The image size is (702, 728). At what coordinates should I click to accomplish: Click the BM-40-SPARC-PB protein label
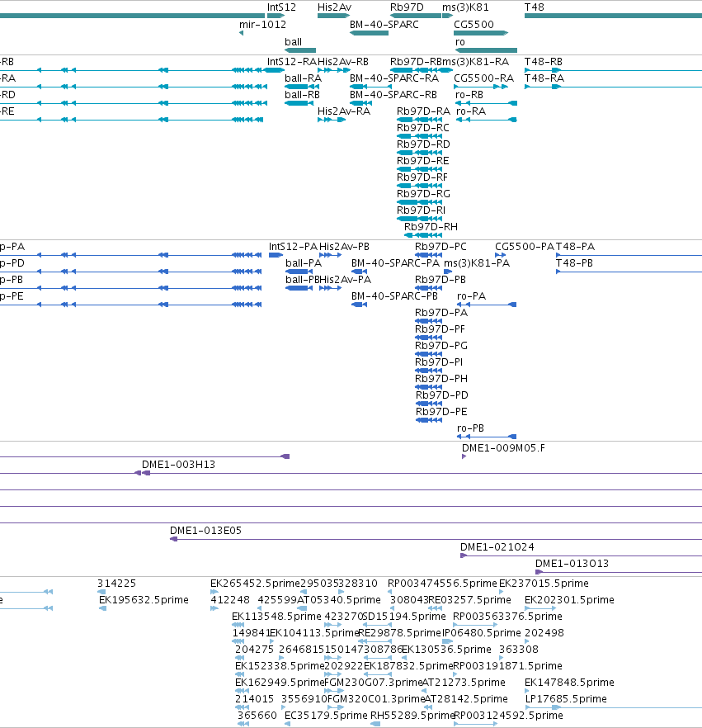point(394,296)
